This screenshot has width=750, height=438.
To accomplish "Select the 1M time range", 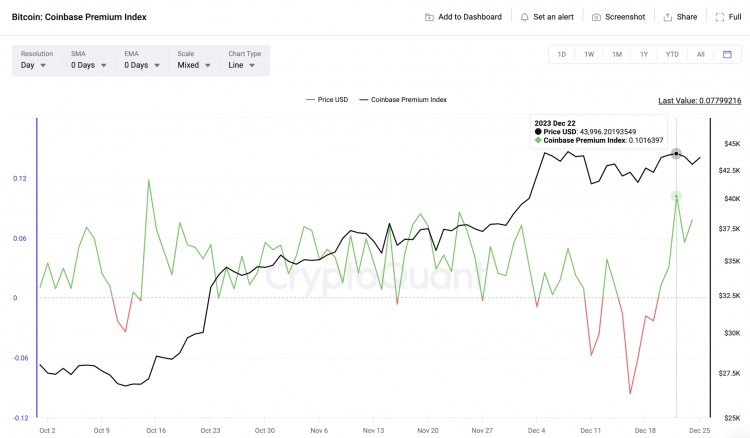I will [617, 54].
